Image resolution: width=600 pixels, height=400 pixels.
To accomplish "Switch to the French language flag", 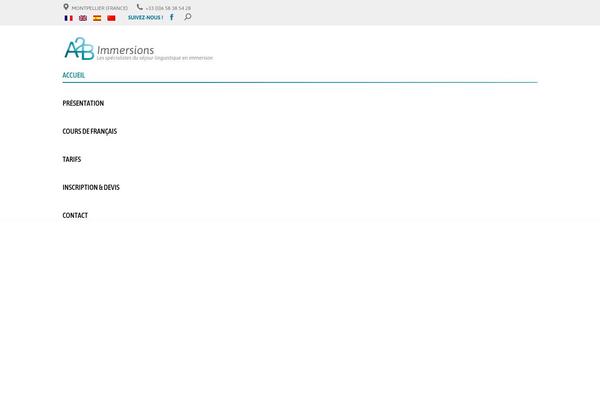I will (x=68, y=18).
